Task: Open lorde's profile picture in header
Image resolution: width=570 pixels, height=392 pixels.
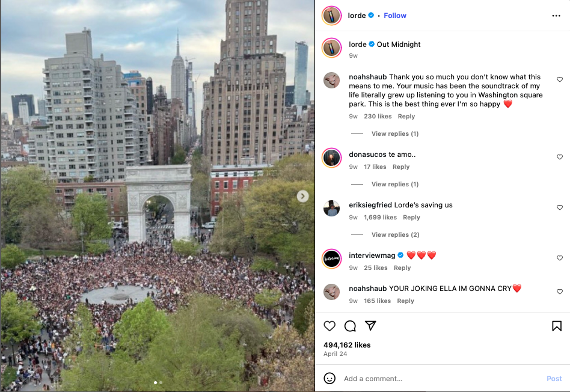Action: pos(331,16)
